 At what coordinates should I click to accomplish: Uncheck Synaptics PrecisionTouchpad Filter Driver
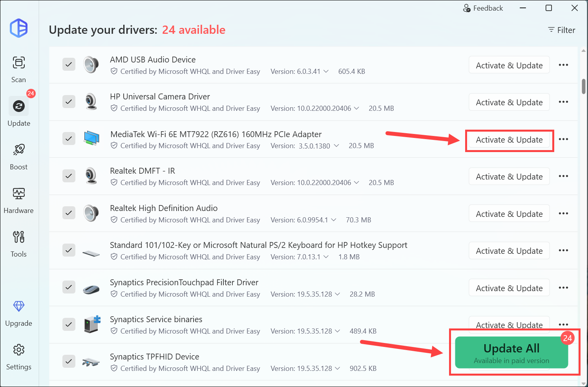pyautogui.click(x=69, y=287)
